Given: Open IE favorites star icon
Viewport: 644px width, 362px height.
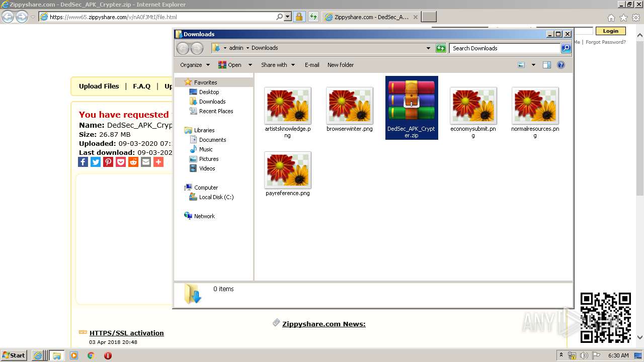Looking at the screenshot, I should pos(623,18).
